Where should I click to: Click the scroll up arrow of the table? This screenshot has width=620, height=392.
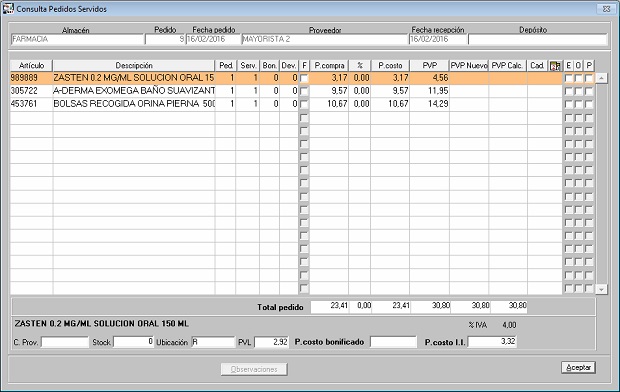pos(601,78)
